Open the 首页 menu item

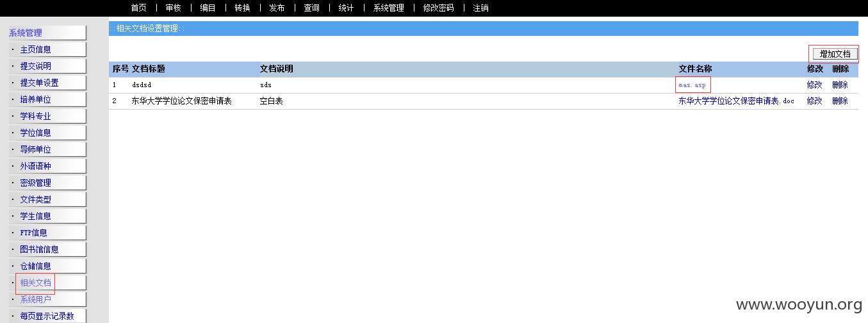click(x=138, y=8)
